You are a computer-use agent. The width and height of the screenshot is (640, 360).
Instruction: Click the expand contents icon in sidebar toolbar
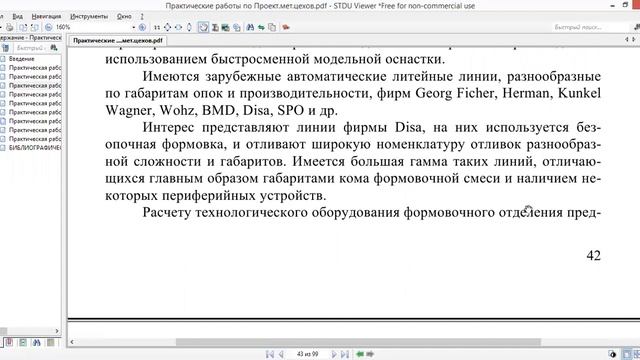(x=5, y=48)
